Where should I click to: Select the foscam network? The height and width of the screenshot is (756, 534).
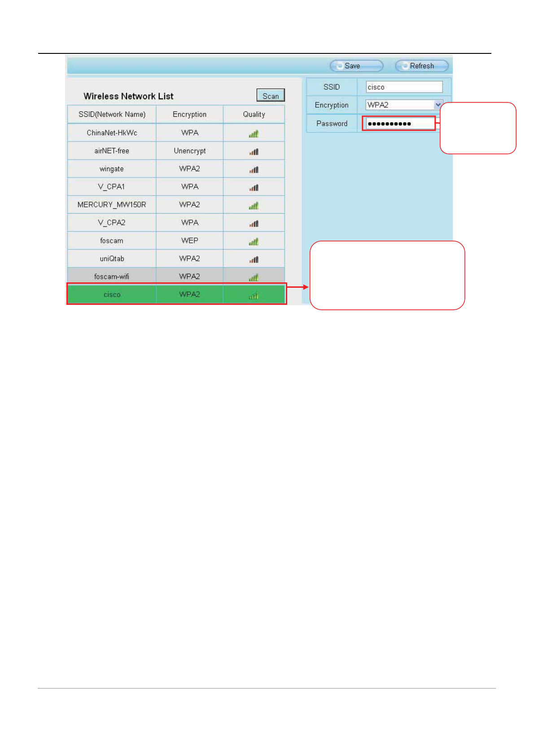176,241
